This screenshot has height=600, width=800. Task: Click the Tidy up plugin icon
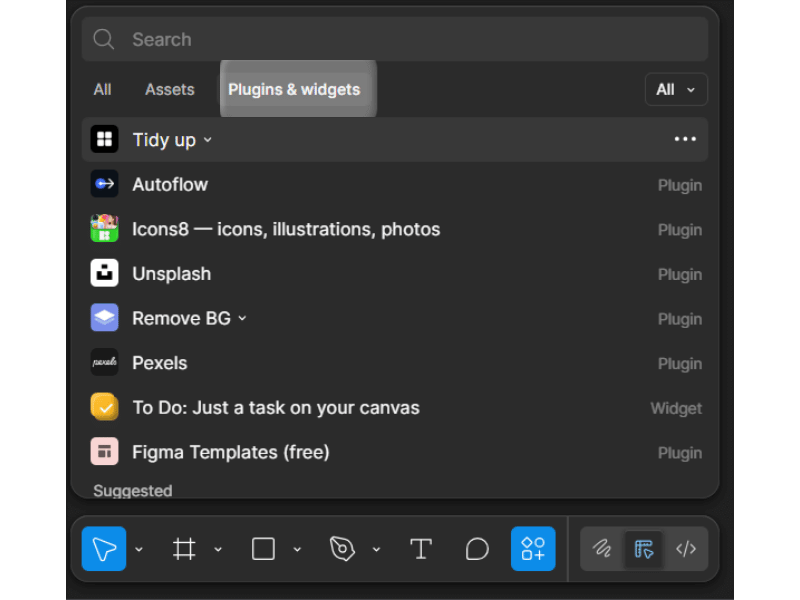105,139
